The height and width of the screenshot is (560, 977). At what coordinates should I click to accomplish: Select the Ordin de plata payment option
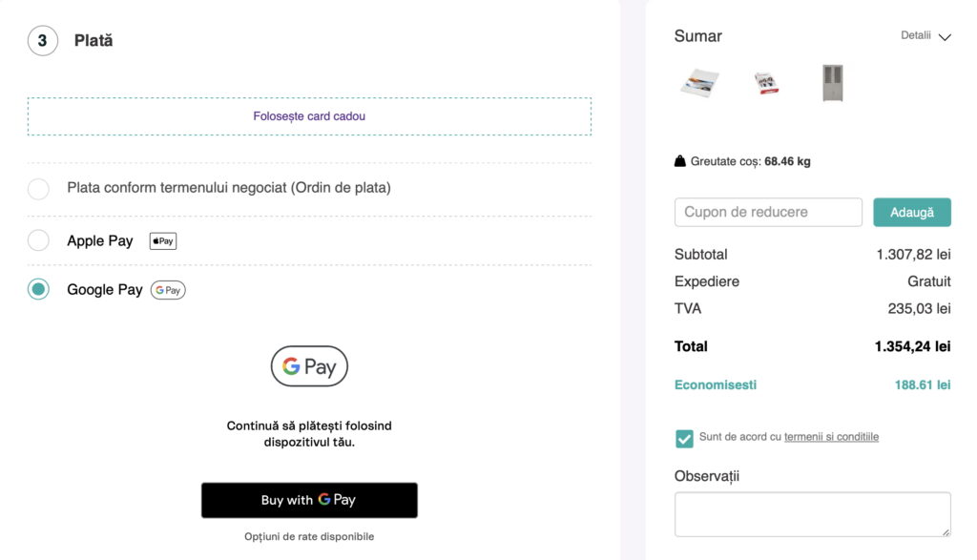38,188
